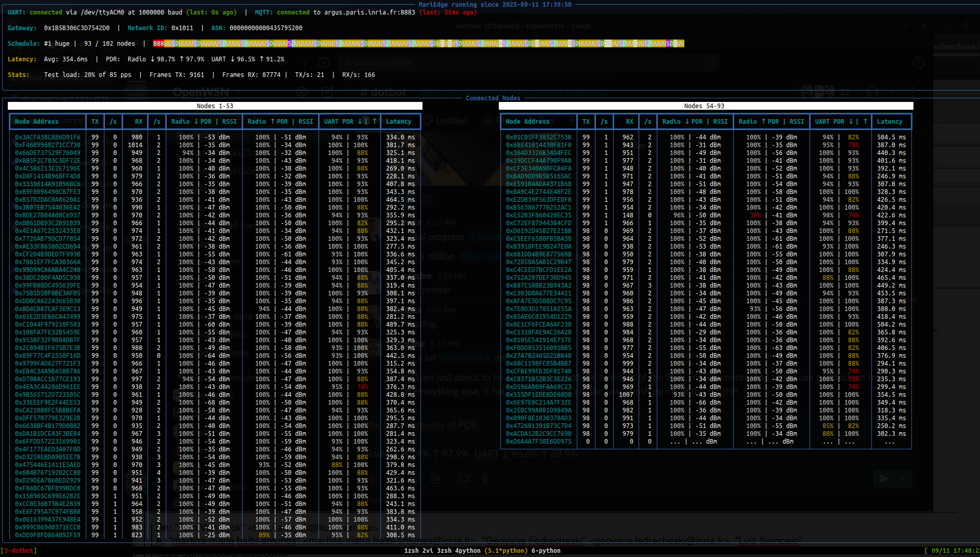Viewport: 980px width, 557px height.
Task: Open the huddle options chevron
Action: click(892, 92)
